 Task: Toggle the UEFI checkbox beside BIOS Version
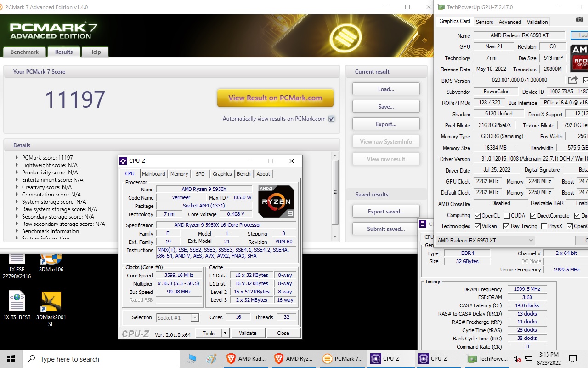coord(586,80)
